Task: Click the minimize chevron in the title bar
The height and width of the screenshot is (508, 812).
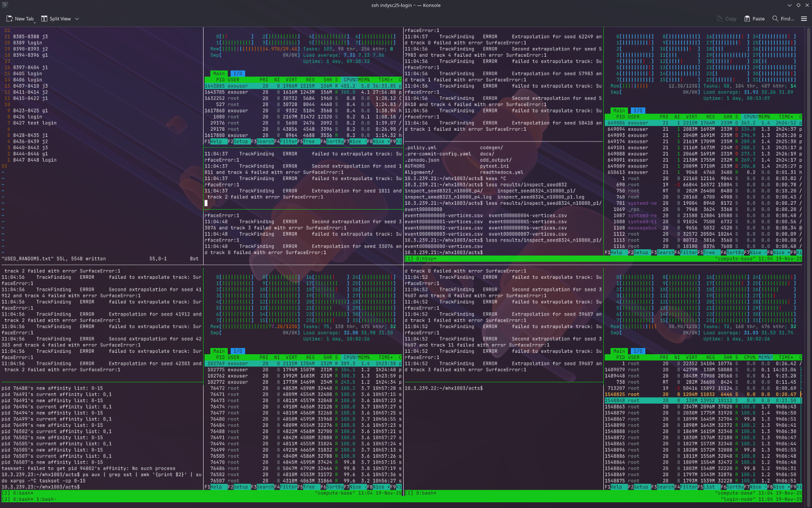Action: 790,5
